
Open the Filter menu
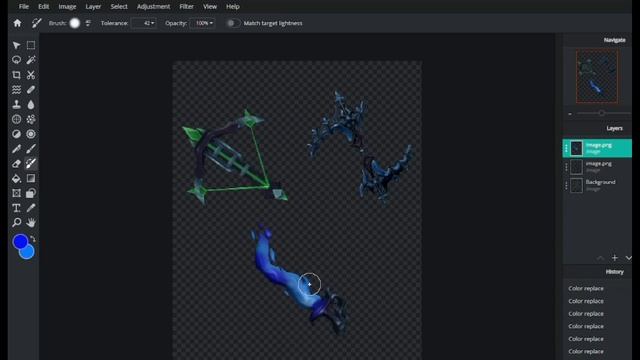tap(187, 7)
